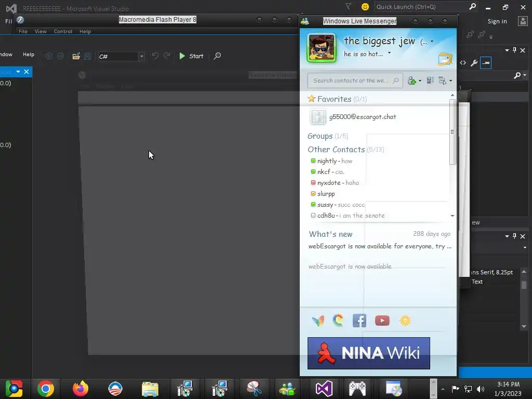
Task: Click the Redo arrow in Visual Studio toolbar
Action: [167, 56]
